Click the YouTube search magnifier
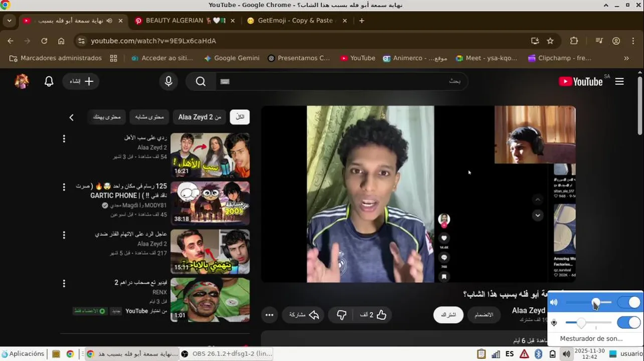This screenshot has height=361, width=644. [201, 81]
